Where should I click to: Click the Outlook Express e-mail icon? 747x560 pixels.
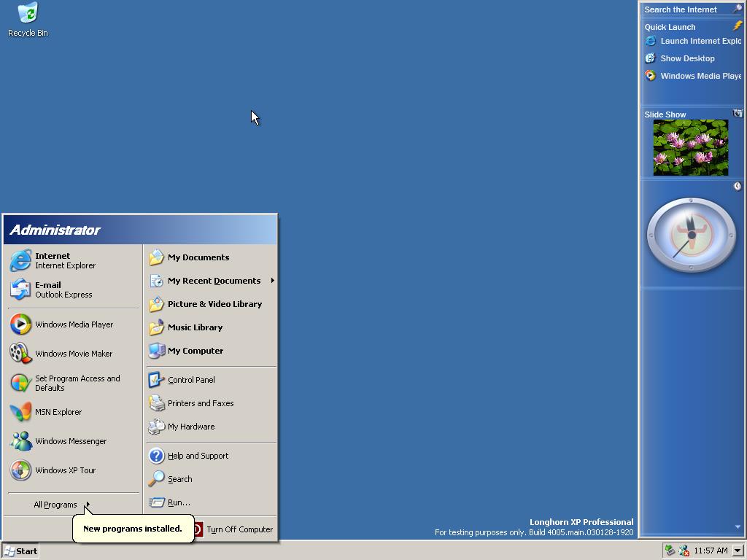(20, 289)
